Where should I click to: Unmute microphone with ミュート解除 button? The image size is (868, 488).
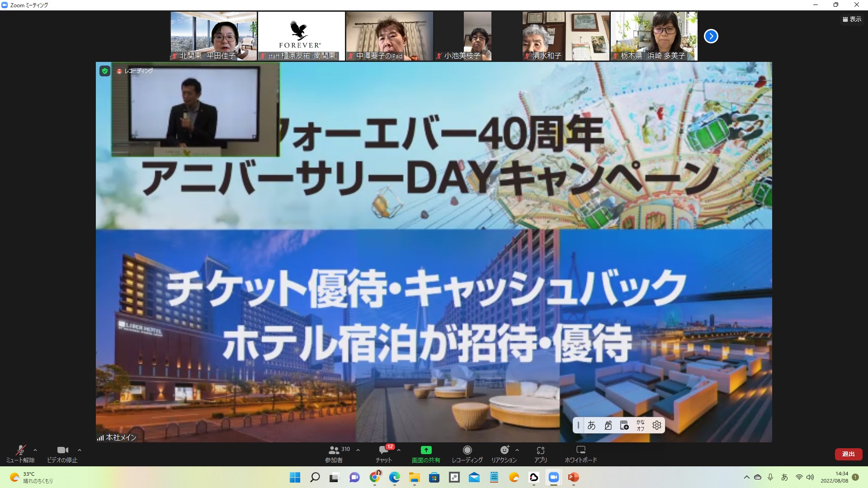(x=20, y=454)
